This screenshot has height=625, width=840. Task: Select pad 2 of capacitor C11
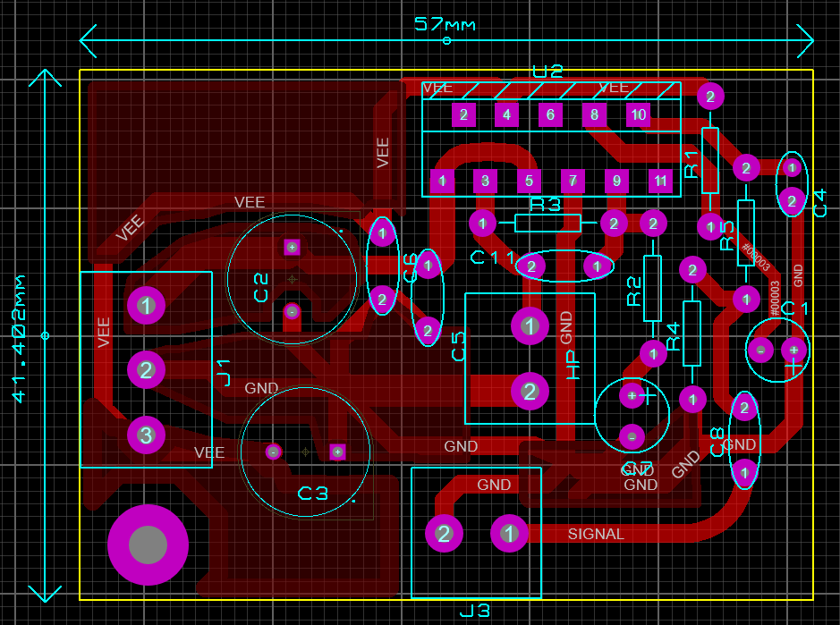pos(531,266)
